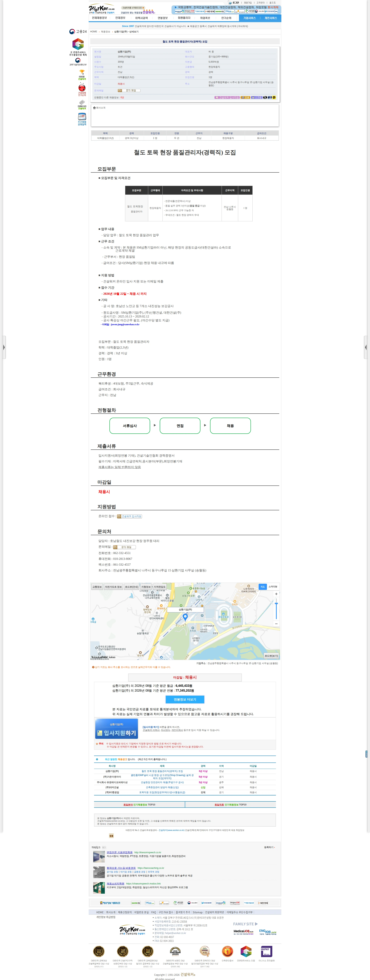
Task: Toggle 지적편집도 overlay on the map
Action: (160, 587)
